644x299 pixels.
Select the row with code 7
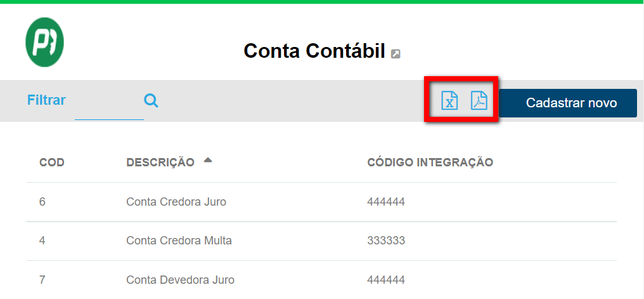(42, 279)
